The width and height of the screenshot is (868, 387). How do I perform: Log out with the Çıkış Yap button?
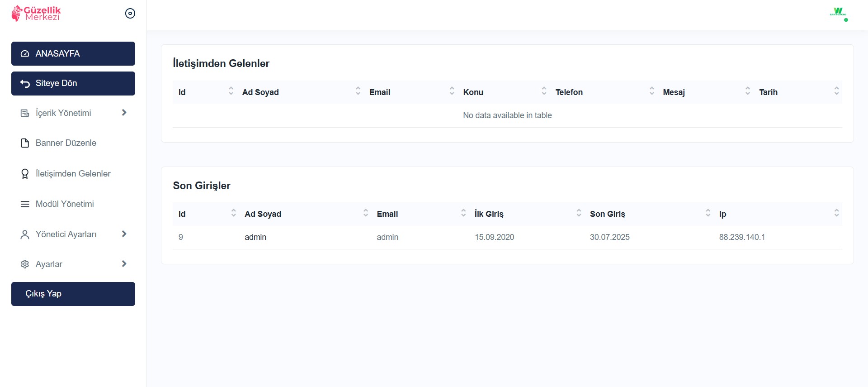[x=73, y=294]
